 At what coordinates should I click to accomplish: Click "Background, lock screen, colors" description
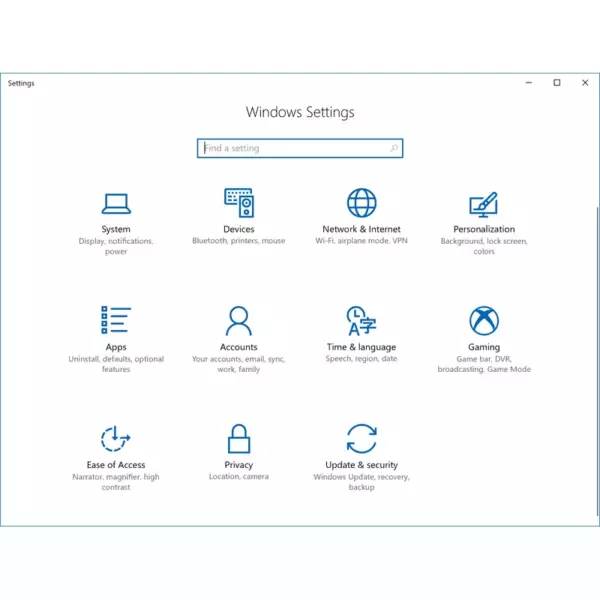coord(484,246)
